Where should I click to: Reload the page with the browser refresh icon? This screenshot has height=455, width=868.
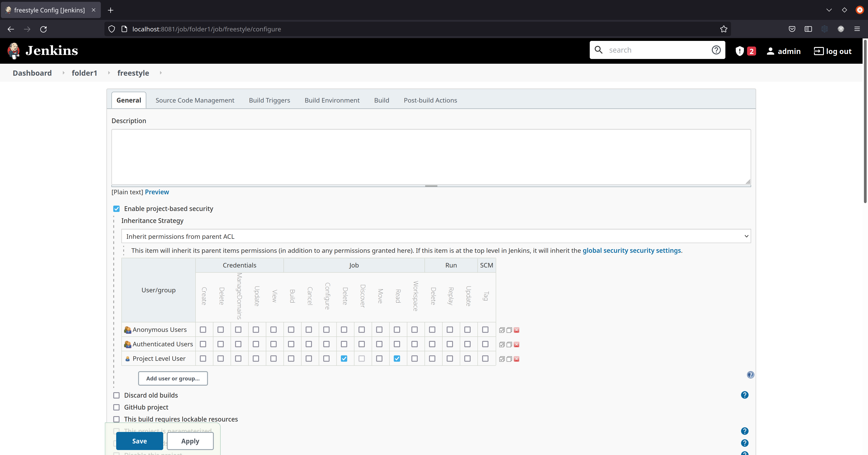point(43,29)
